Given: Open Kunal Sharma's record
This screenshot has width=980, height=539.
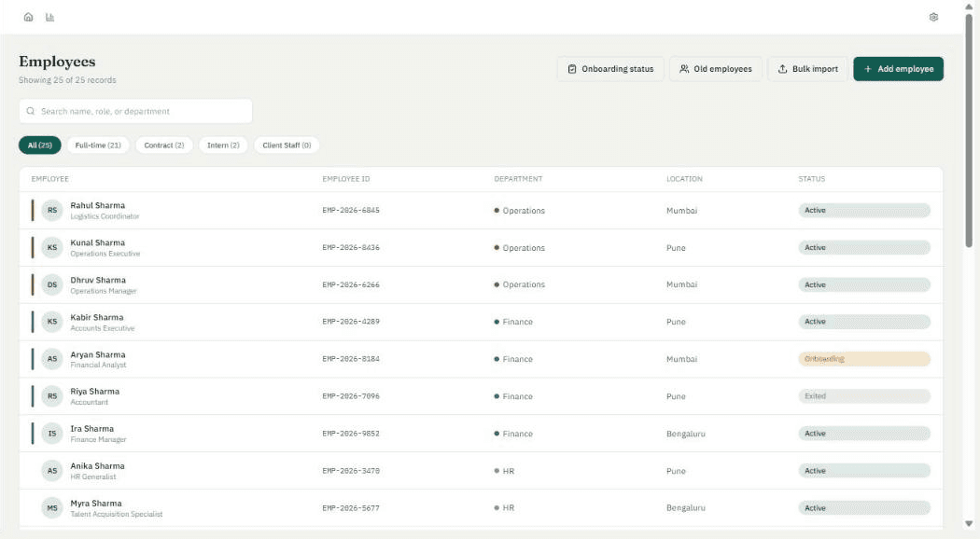Looking at the screenshot, I should pyautogui.click(x=481, y=247).
